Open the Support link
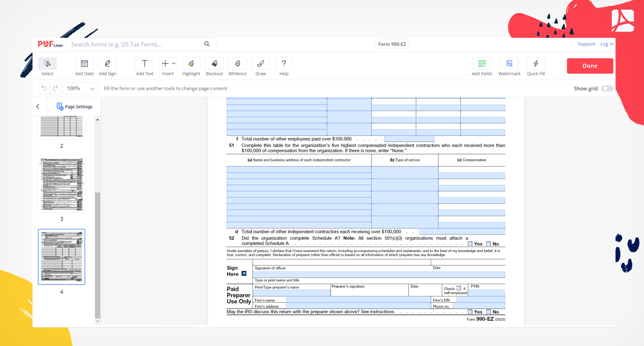This screenshot has height=346, width=644. click(586, 44)
